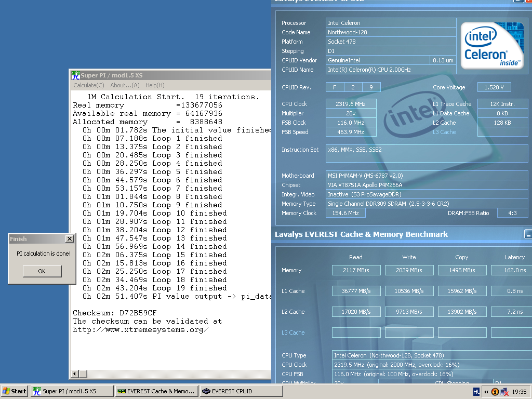The width and height of the screenshot is (532, 399).
Task: Click the empty L3 Cache Read result box
Action: (356, 332)
